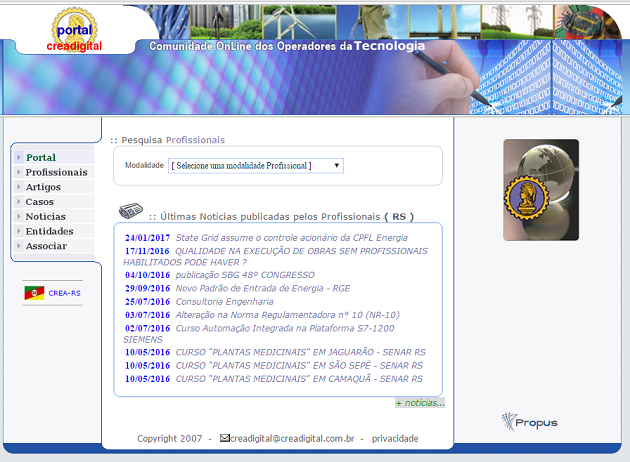Open PLANTAS MEDICINAIS EM CAMAQUÃ course news

click(299, 378)
